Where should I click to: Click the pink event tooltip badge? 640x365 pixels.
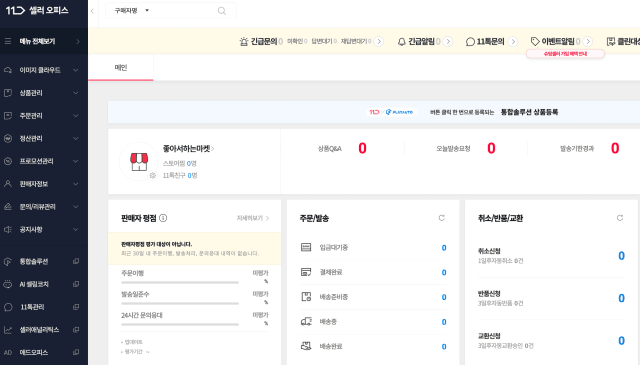(565, 54)
